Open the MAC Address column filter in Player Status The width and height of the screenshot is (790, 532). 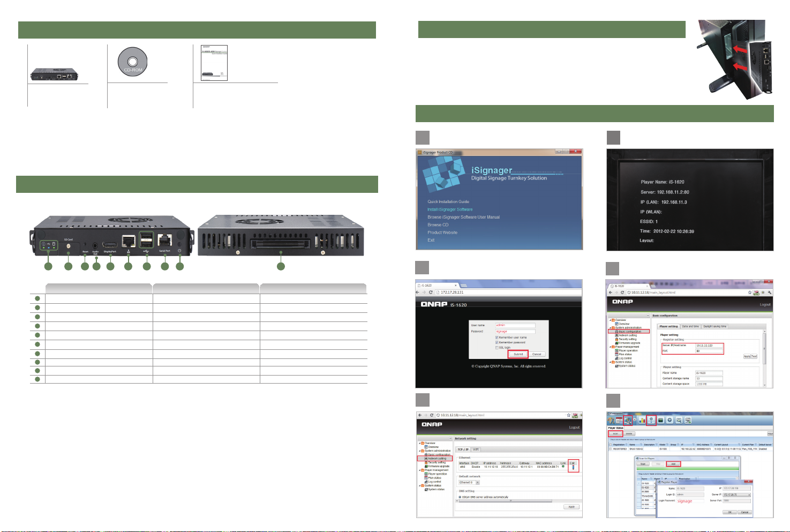click(x=711, y=445)
